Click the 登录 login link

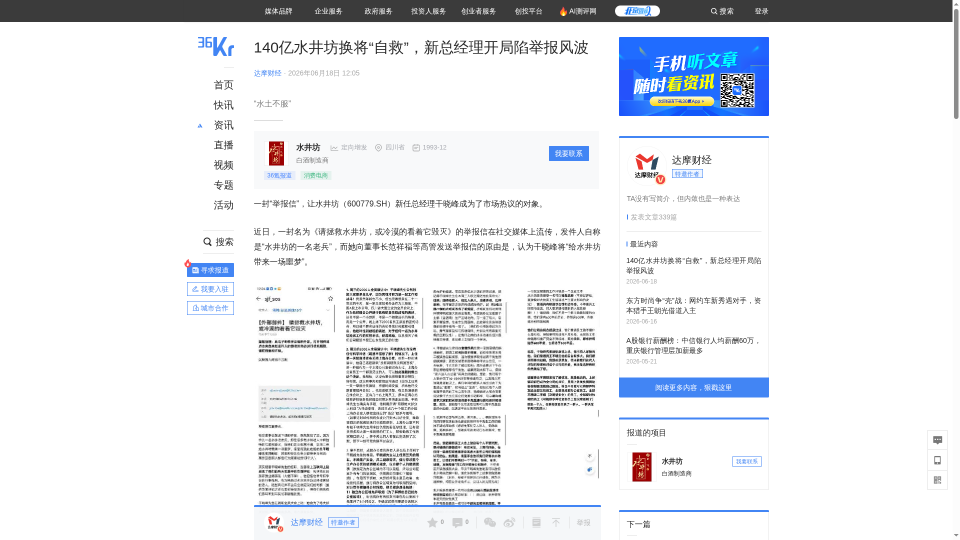tap(761, 11)
